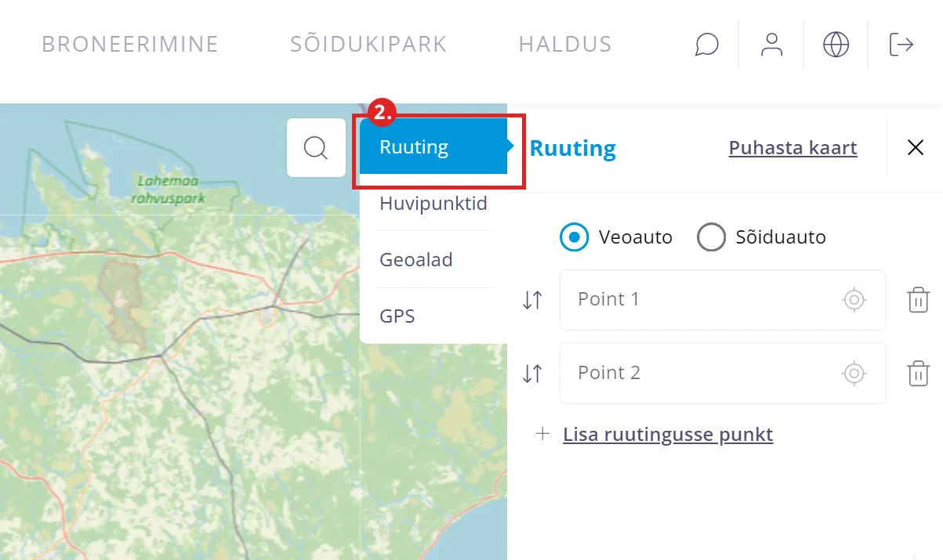The height and width of the screenshot is (560, 943).
Task: Select the Veoauto radio button
Action: (x=575, y=237)
